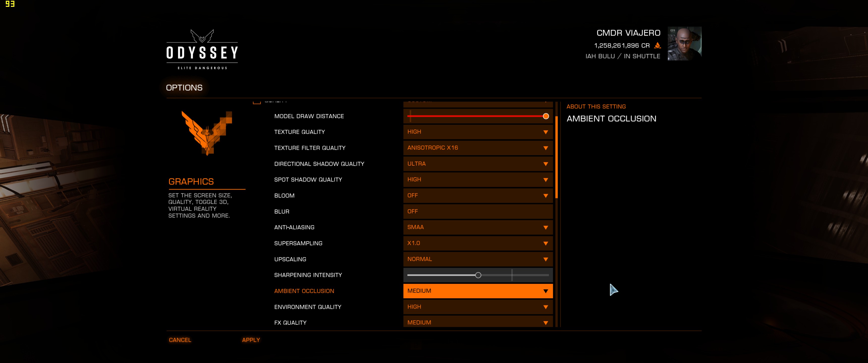This screenshot has height=363, width=868.
Task: Click the settings list vertical scrollbar
Action: click(x=557, y=157)
